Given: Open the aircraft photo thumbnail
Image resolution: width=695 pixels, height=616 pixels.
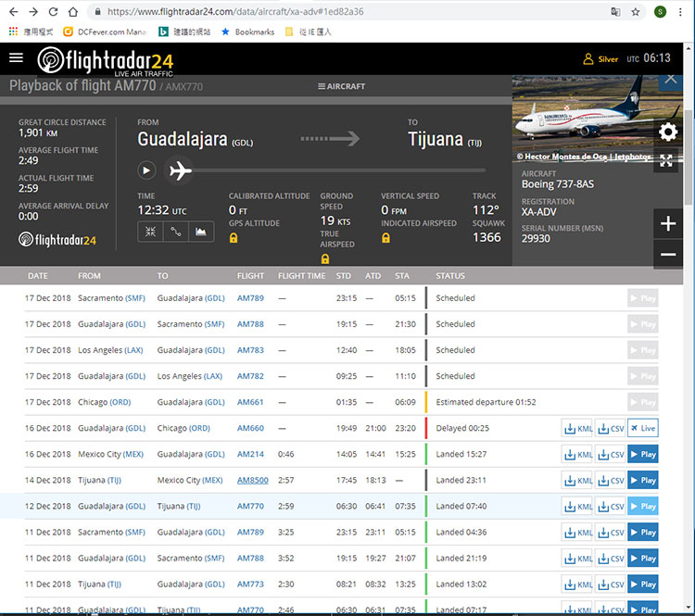Looking at the screenshot, I should (x=583, y=119).
